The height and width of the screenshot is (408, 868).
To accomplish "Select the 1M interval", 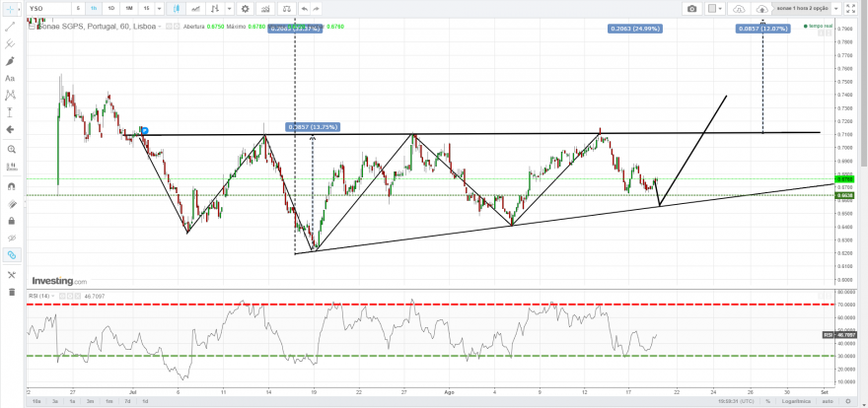I will pyautogui.click(x=128, y=9).
